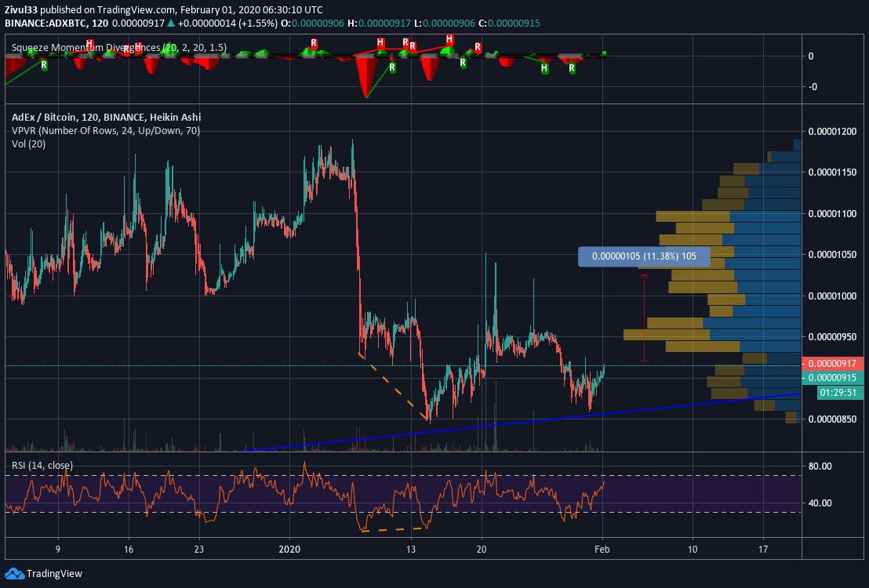Screen dimensions: 869x588
Task: Click the close price C:0.00000915
Action: coord(509,24)
